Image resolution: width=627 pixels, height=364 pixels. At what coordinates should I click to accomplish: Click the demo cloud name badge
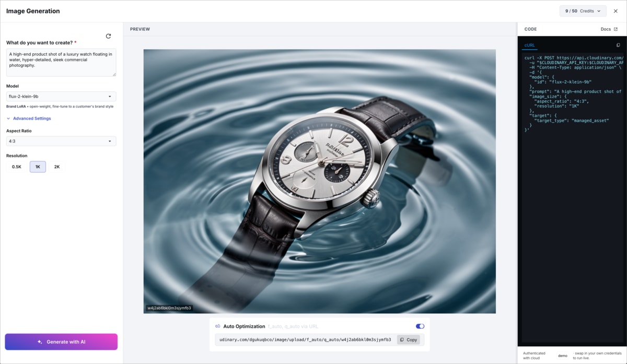pyautogui.click(x=563, y=356)
